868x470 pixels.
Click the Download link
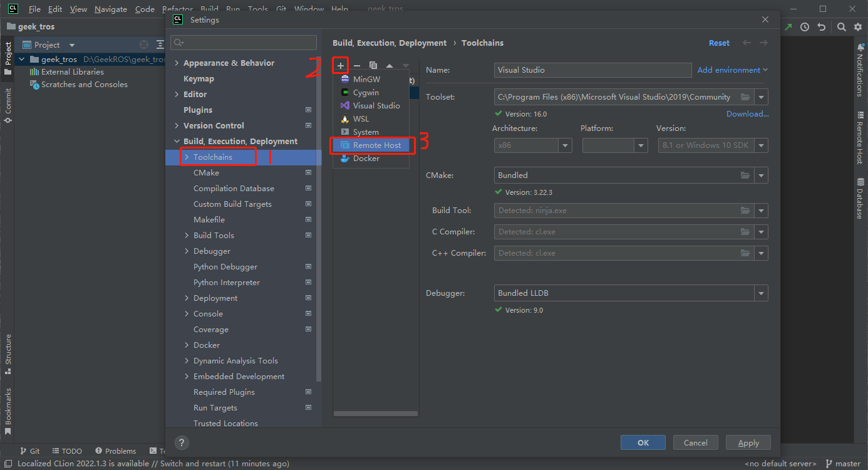(x=747, y=114)
